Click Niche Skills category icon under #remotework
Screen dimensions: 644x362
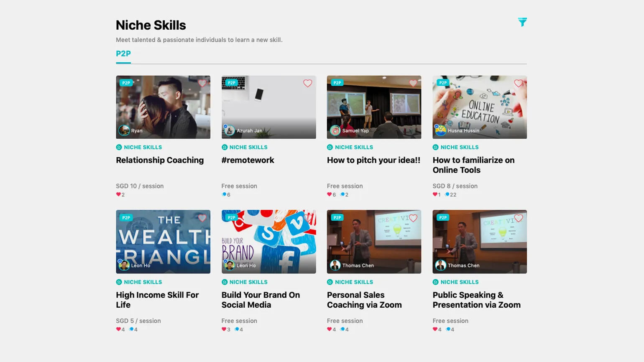click(225, 147)
